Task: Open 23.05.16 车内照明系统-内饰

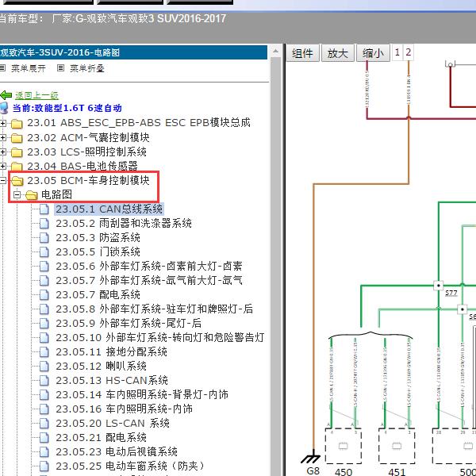Action: (124, 409)
